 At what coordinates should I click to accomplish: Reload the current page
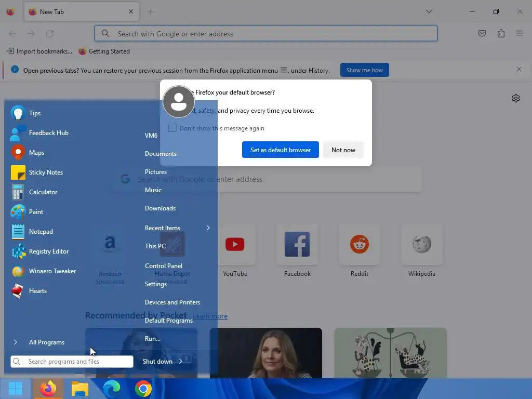[50, 34]
